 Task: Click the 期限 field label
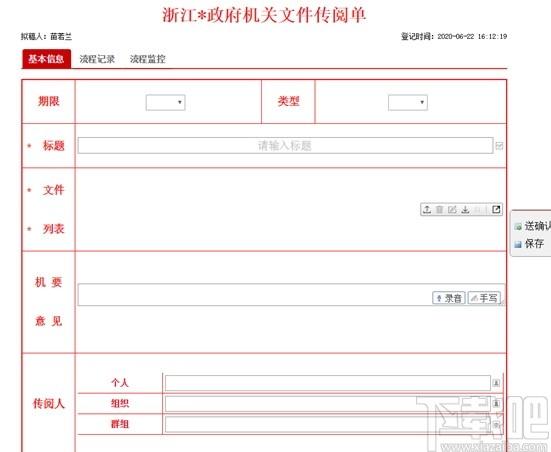(x=48, y=101)
